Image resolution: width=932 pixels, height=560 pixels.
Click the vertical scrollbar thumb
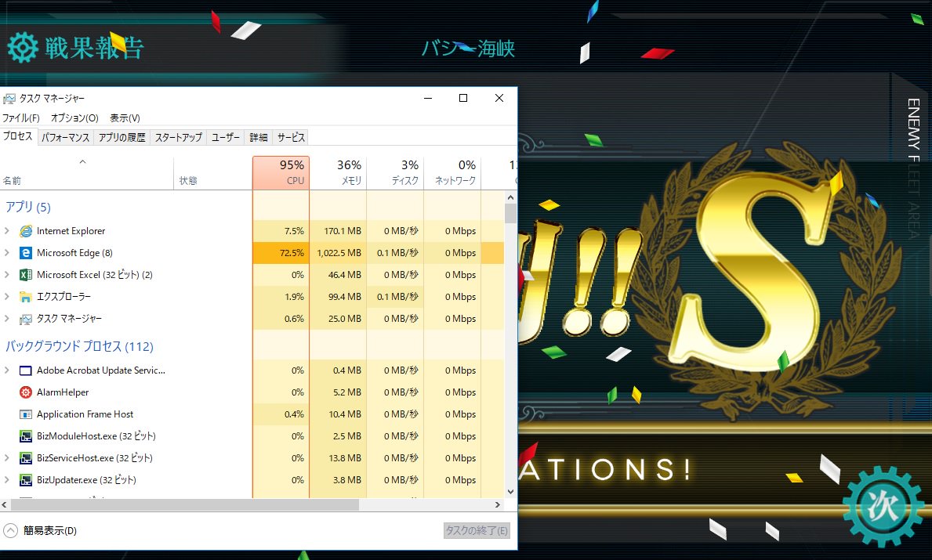coord(510,214)
